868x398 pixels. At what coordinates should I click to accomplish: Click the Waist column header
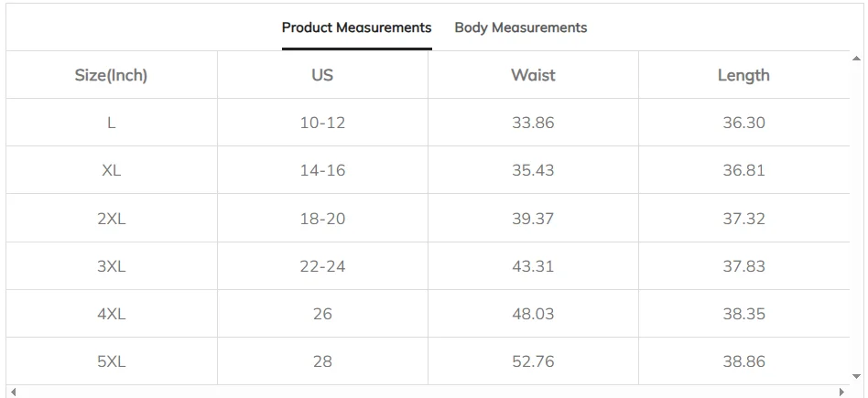pos(533,75)
